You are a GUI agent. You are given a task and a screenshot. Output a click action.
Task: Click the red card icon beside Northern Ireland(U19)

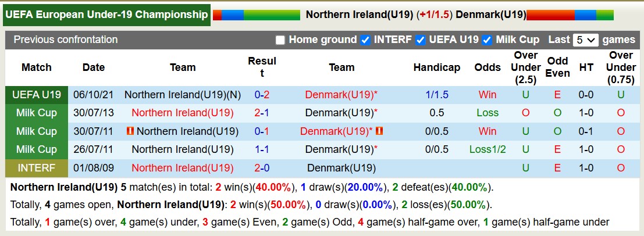tap(130, 131)
